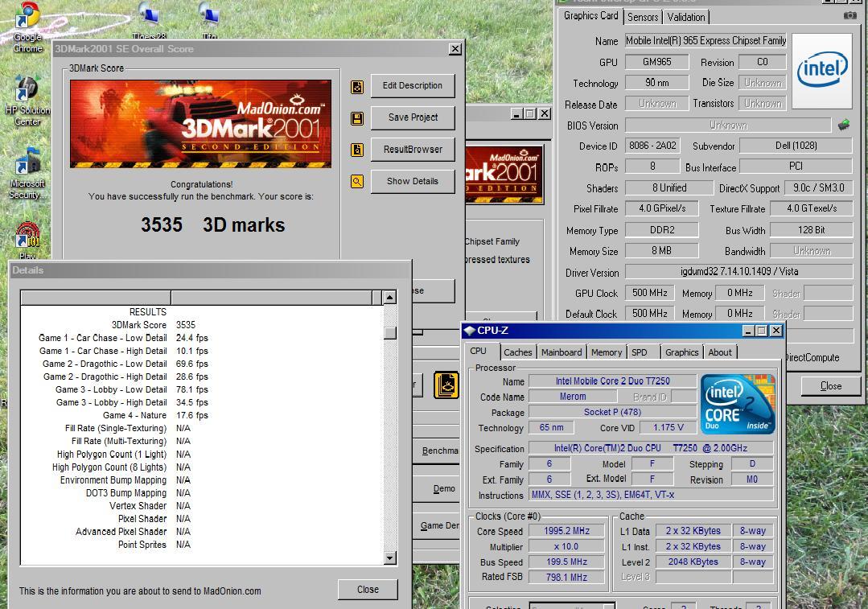Close the 3DMark2001 SE Overall Score dialog
The height and width of the screenshot is (609, 868).
(x=455, y=49)
